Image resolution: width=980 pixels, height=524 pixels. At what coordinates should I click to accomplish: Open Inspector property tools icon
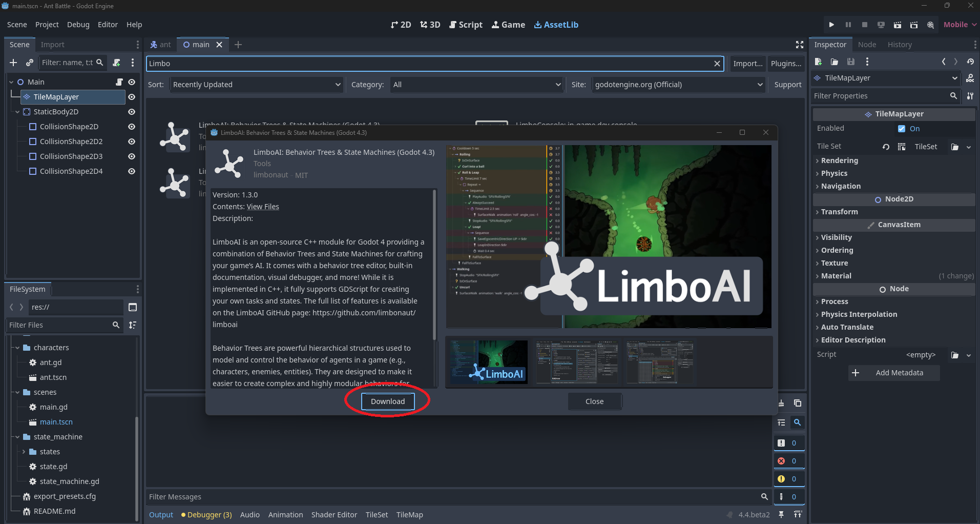pyautogui.click(x=970, y=96)
